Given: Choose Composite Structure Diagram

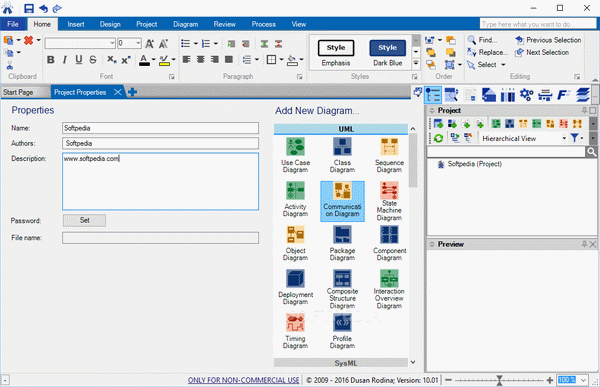Looking at the screenshot, I should tap(342, 289).
